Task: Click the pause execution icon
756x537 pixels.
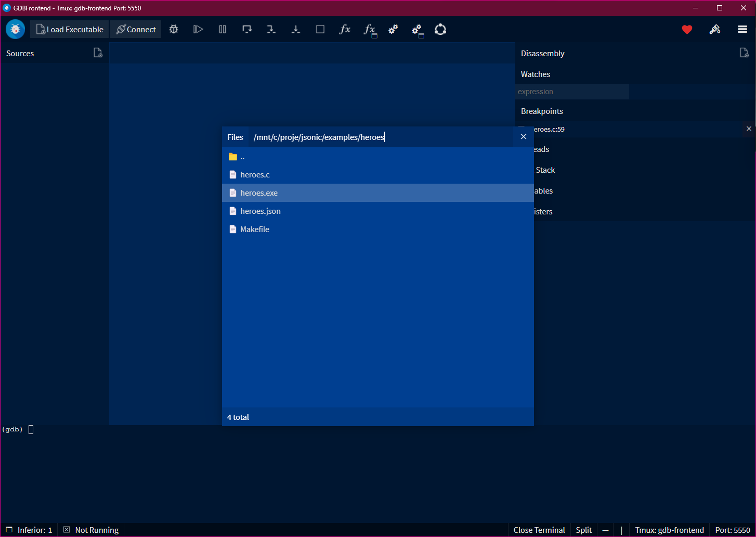Action: point(222,29)
